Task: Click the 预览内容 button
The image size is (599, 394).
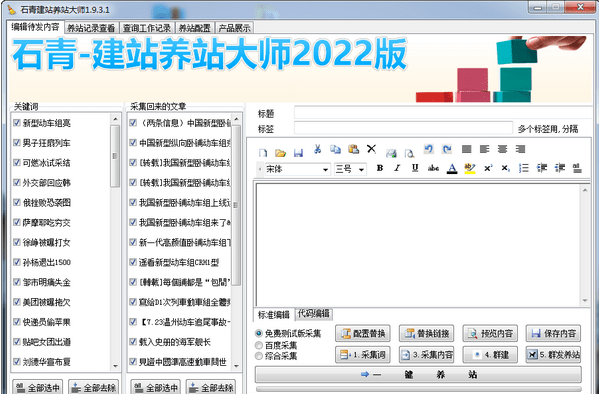Action: point(490,334)
